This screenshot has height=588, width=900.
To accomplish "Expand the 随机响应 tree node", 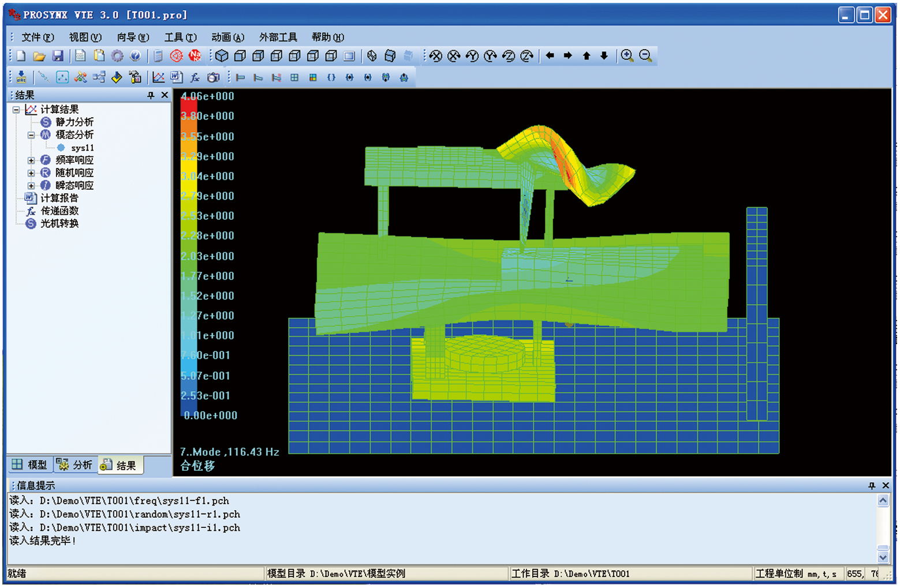I will [31, 173].
